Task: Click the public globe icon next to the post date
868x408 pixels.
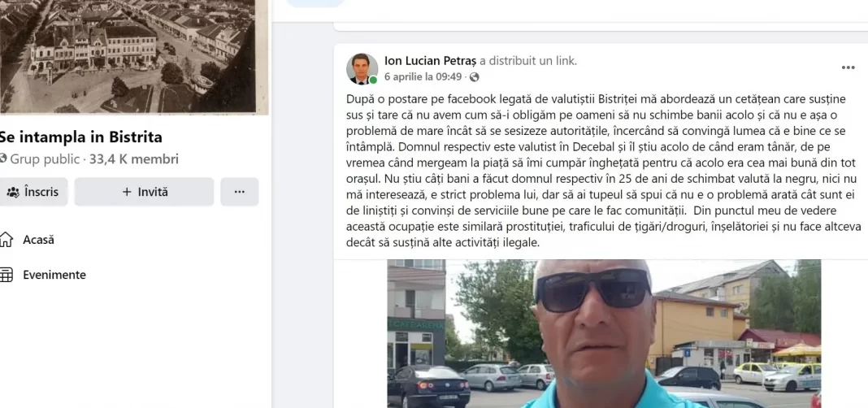Action: 475,77
